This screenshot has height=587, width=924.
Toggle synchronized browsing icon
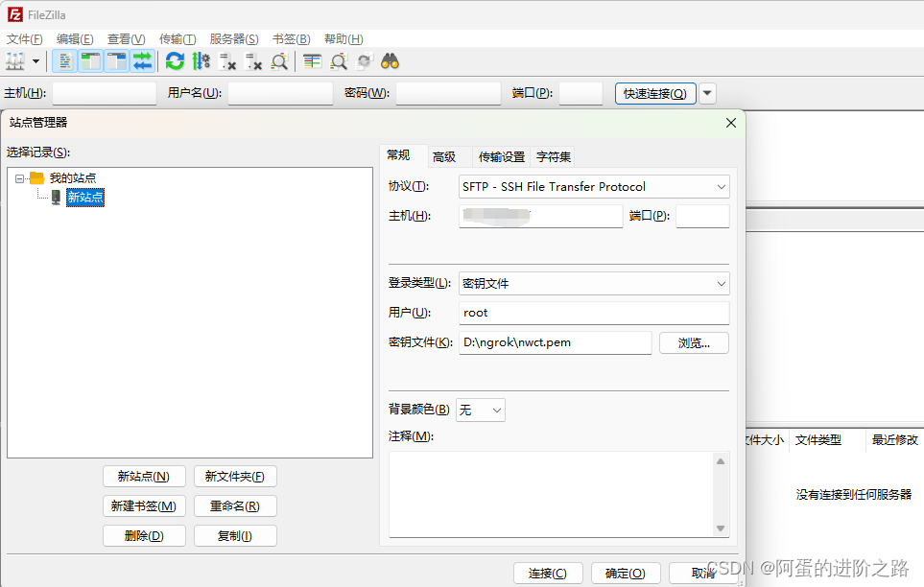[x=365, y=61]
